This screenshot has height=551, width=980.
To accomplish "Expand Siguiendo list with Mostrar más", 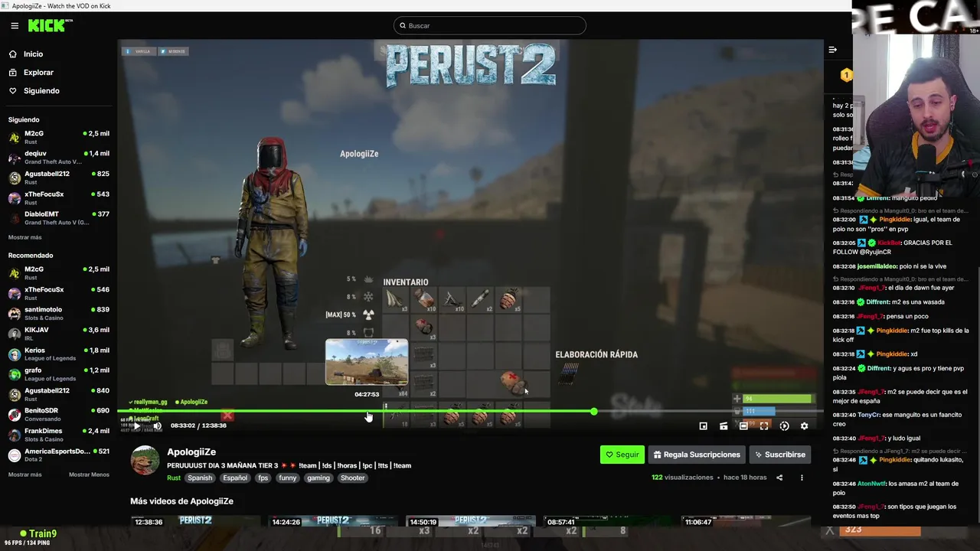I will (25, 237).
